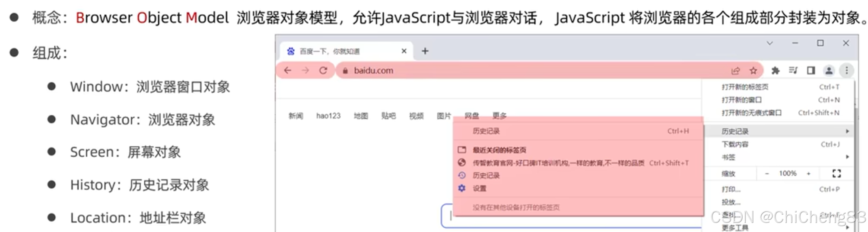Open the hao123 link
This screenshot has width=868, height=232.
[328, 116]
